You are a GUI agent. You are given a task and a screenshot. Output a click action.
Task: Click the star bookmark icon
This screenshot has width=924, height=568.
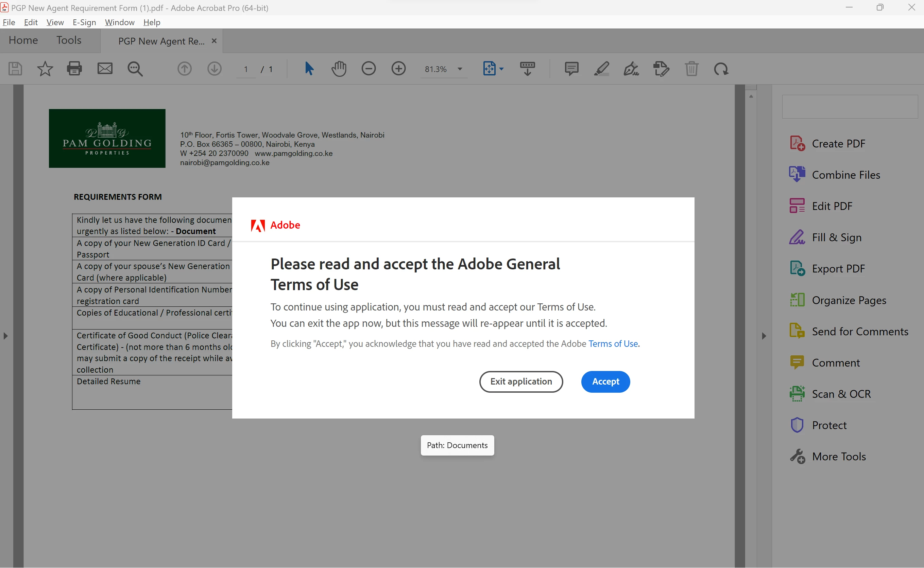coord(45,69)
